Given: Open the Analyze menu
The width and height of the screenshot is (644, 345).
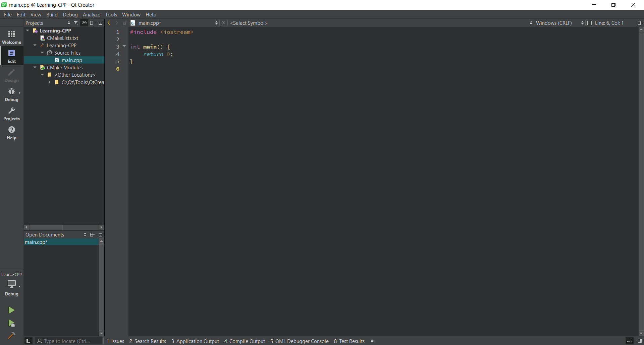Looking at the screenshot, I should (x=92, y=14).
